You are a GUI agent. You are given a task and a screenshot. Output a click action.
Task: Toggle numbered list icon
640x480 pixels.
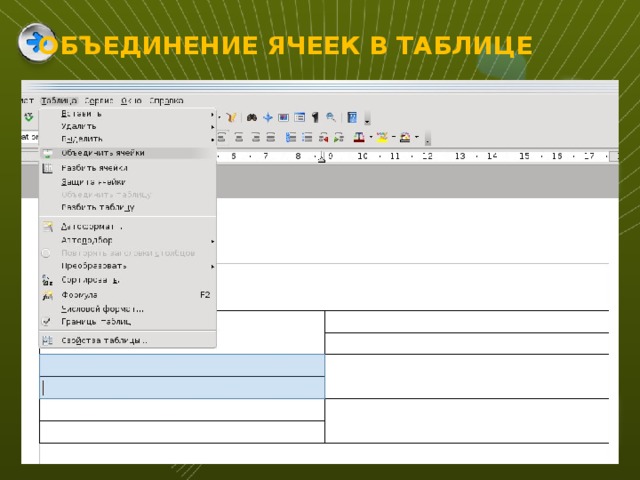point(291,138)
